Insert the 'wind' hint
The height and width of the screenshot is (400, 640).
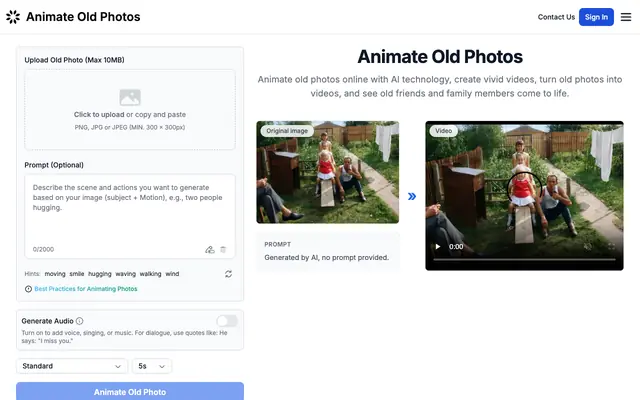point(172,274)
